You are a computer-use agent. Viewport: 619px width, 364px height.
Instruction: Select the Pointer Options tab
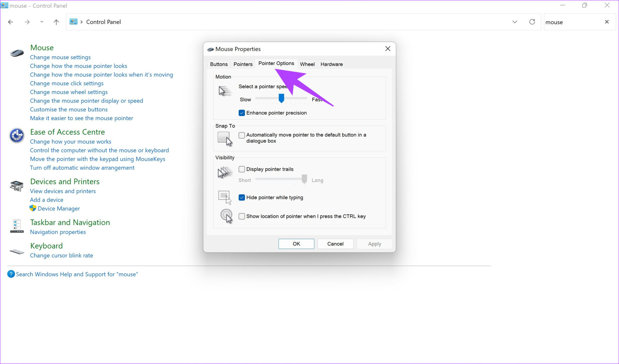[276, 63]
